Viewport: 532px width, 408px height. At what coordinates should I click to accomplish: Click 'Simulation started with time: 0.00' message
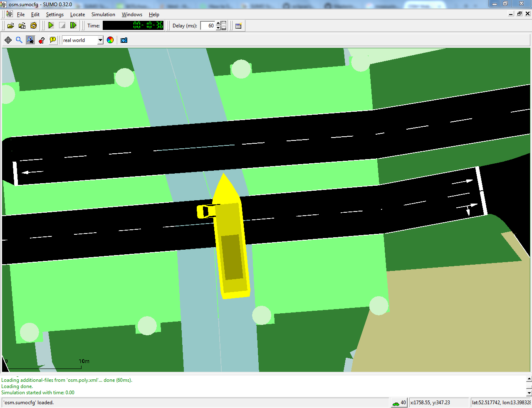pyautogui.click(x=38, y=393)
